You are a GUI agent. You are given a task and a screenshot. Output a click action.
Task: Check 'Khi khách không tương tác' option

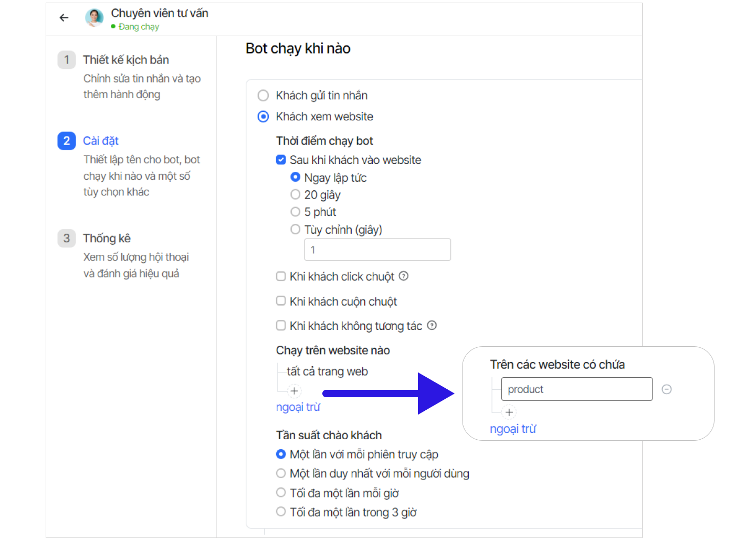click(x=281, y=326)
